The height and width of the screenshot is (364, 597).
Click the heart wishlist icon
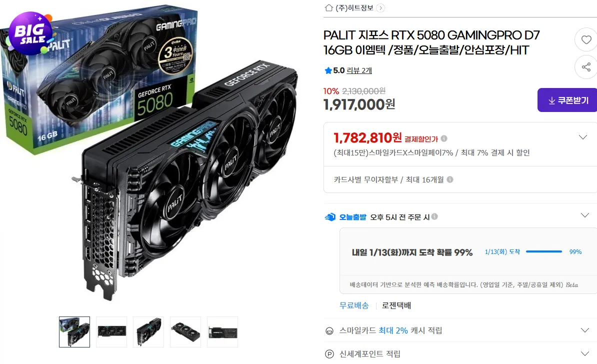586,39
